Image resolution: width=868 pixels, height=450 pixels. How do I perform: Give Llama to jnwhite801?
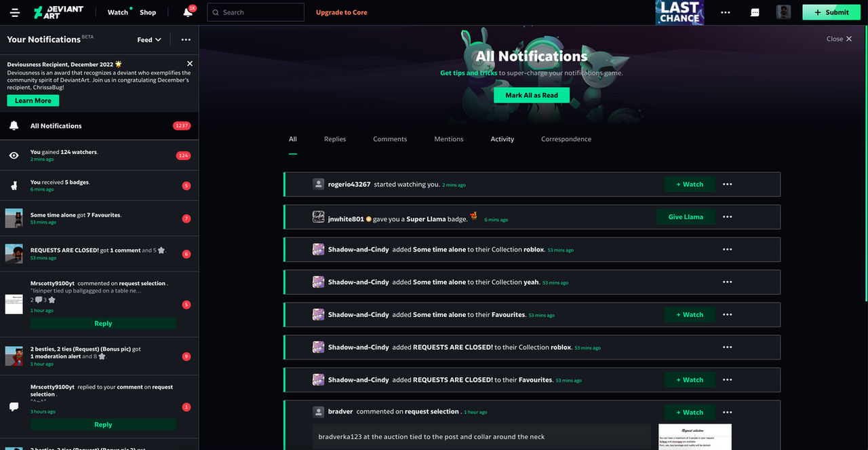pyautogui.click(x=686, y=217)
